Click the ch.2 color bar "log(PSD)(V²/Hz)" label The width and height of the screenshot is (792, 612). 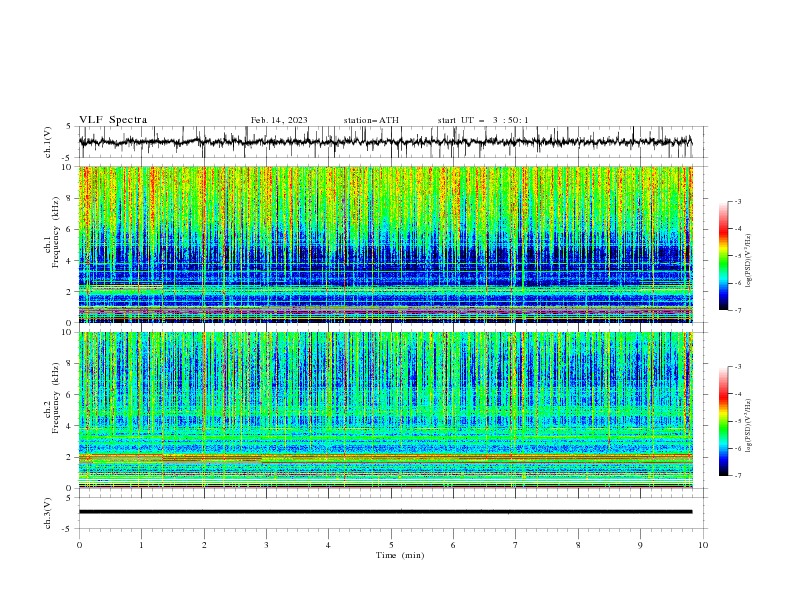coord(748,426)
